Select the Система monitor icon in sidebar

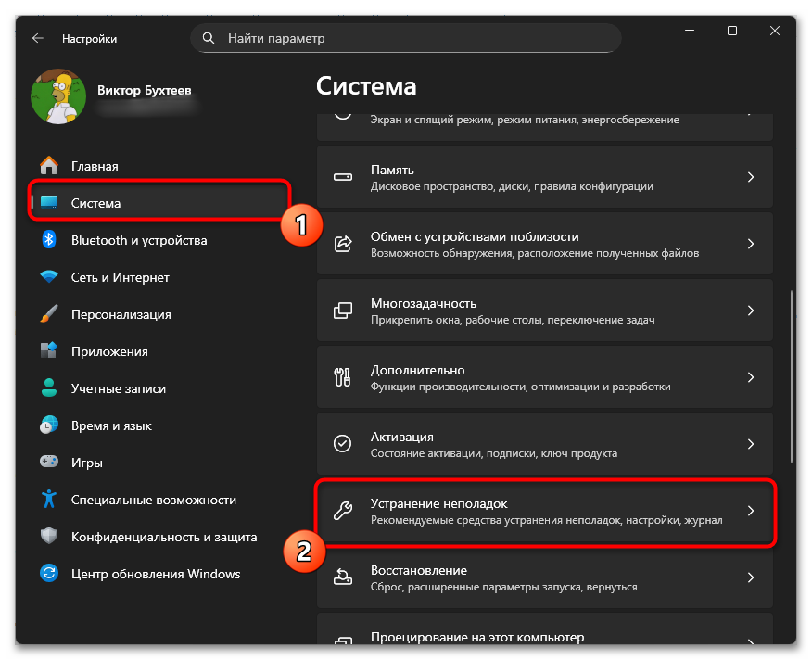[49, 203]
